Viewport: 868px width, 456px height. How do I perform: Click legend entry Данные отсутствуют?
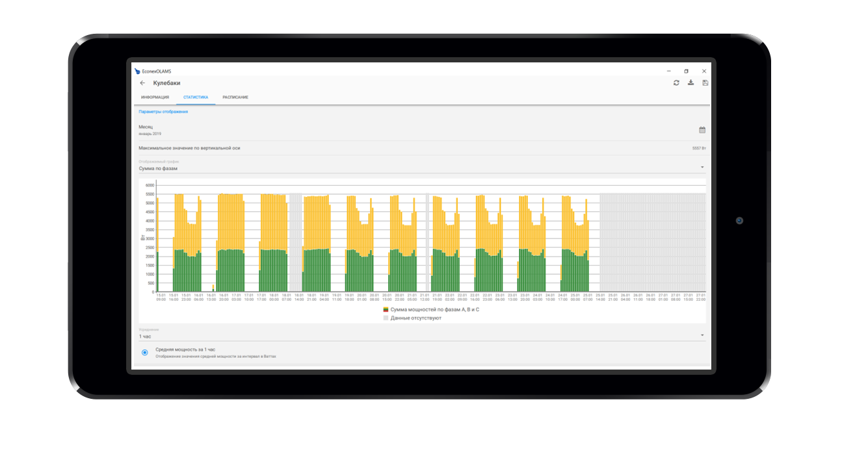click(412, 318)
